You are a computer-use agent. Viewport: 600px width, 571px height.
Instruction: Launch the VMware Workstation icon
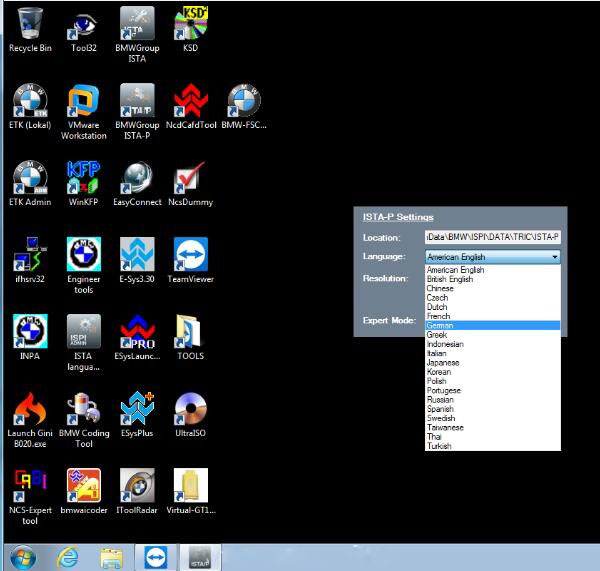pyautogui.click(x=83, y=113)
